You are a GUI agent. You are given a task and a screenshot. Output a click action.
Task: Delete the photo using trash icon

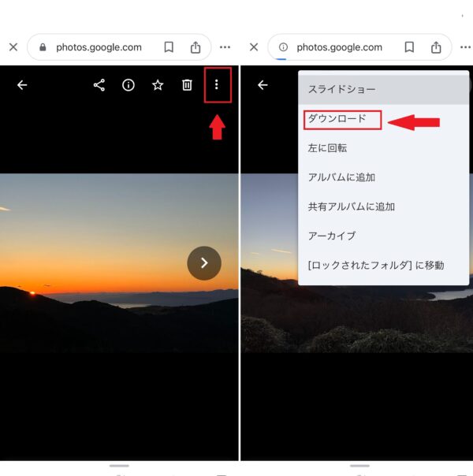187,85
